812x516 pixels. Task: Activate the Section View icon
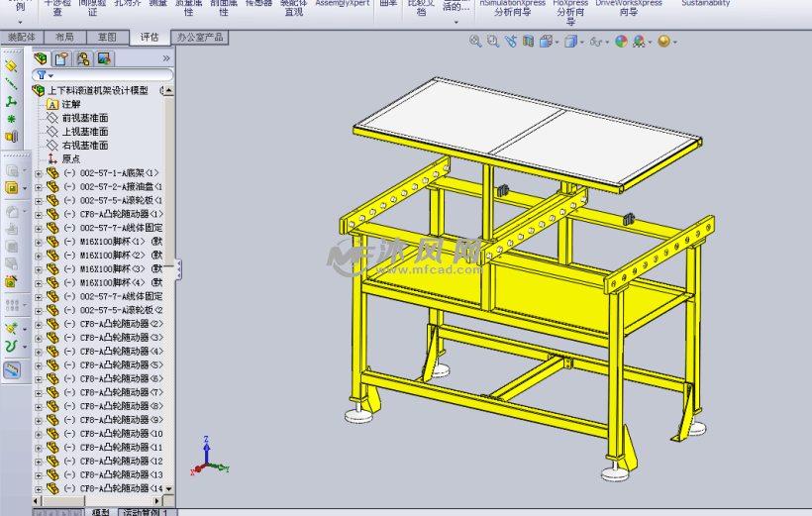528,42
